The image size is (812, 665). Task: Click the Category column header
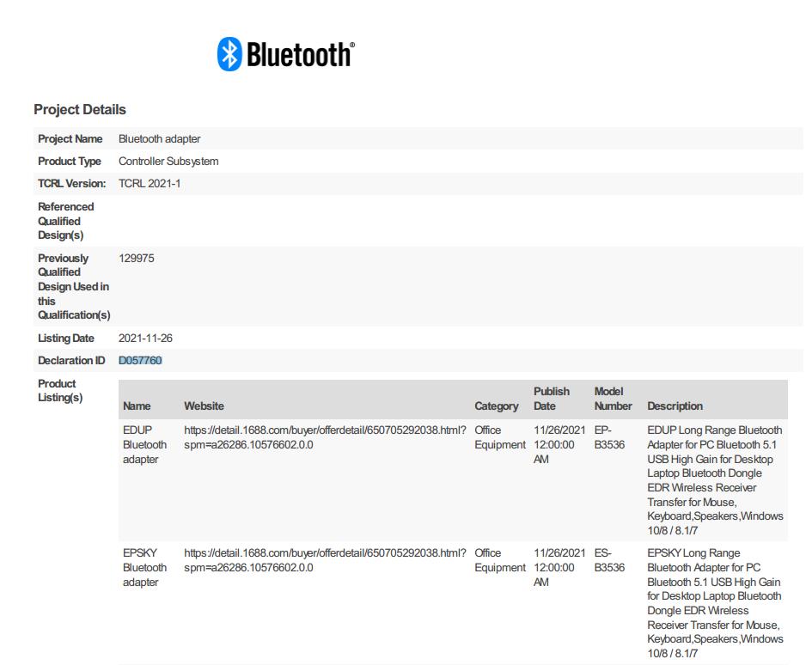point(497,406)
